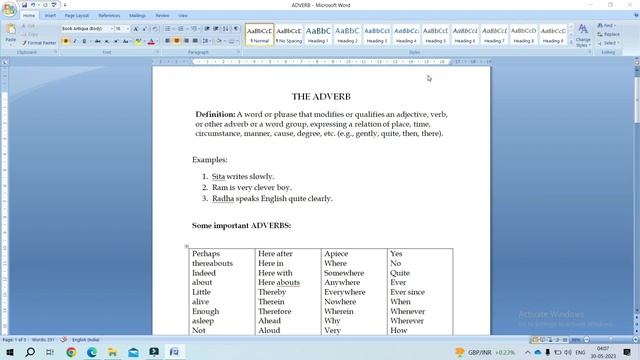The width and height of the screenshot is (640, 360).
Task: Click the word count in status bar
Action: [x=43, y=340]
